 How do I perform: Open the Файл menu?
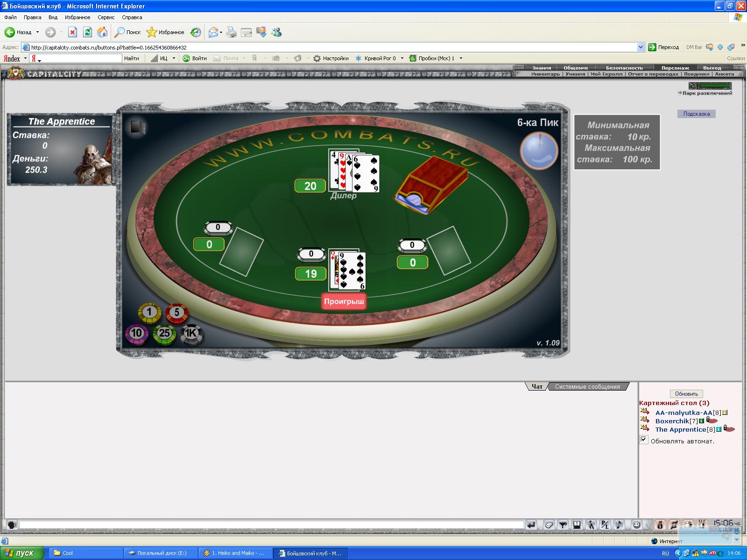click(x=10, y=17)
